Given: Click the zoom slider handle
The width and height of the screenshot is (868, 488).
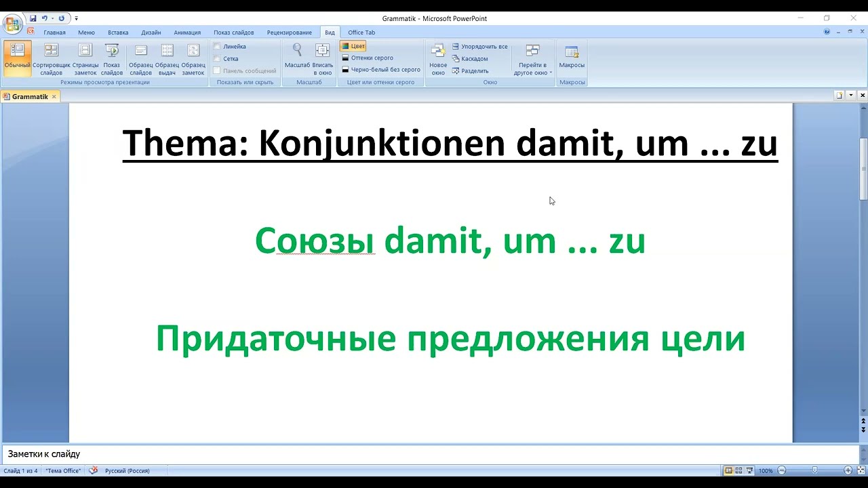Looking at the screenshot, I should 814,470.
